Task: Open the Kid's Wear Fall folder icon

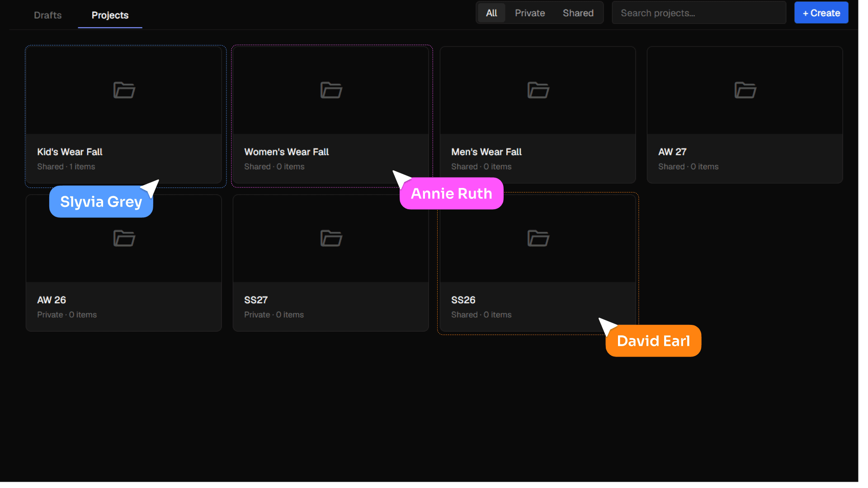Action: click(x=124, y=90)
